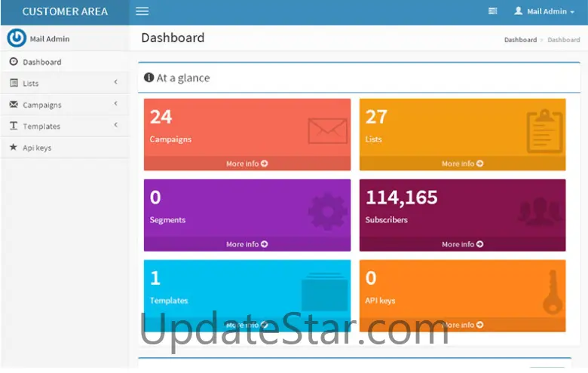Image resolution: width=588 pixels, height=373 pixels.
Task: Open Dashboard in the sidebar menu
Action: click(65, 62)
